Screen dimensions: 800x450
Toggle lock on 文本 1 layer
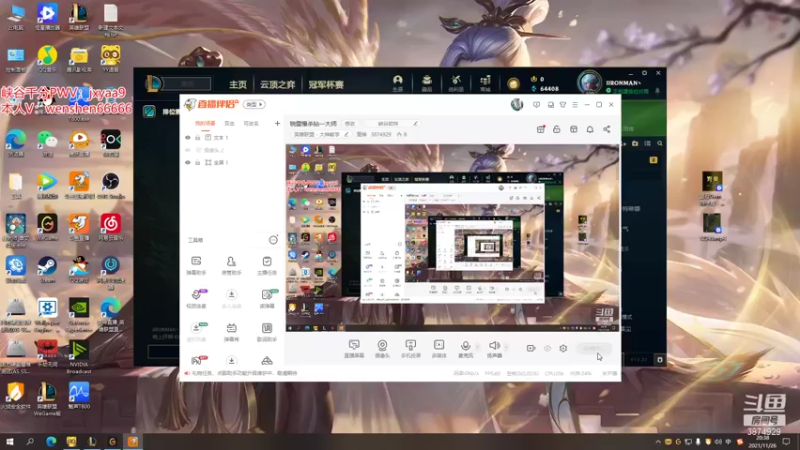(198, 138)
